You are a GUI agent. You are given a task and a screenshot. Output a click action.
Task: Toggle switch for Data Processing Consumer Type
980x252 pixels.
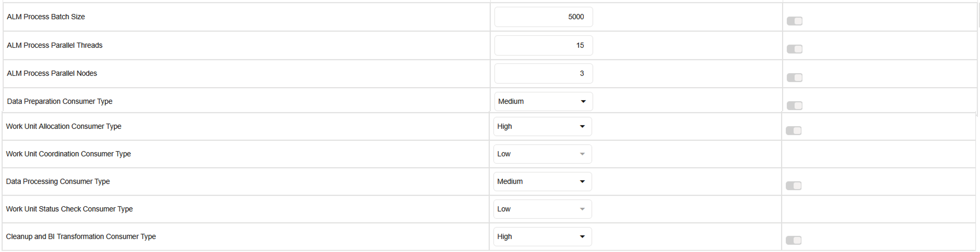pyautogui.click(x=794, y=186)
